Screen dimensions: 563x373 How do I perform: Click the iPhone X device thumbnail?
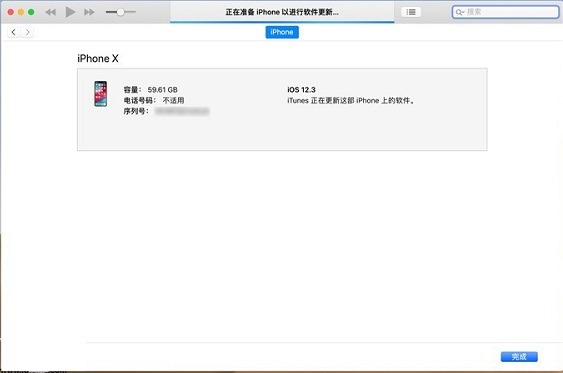[101, 94]
